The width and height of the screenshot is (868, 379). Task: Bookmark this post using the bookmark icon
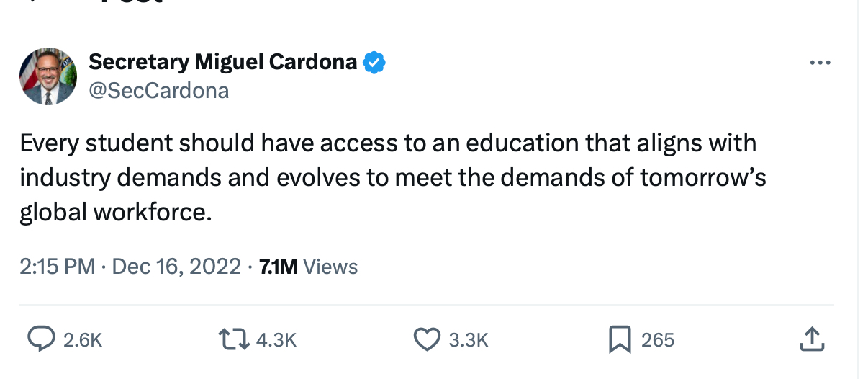pos(619,339)
